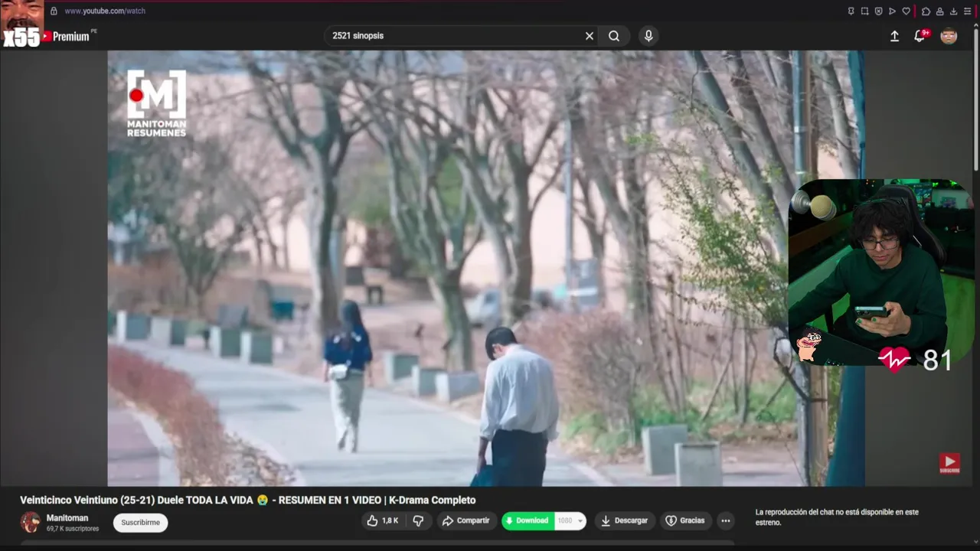Open the 1080 quality dropdown
The width and height of the screenshot is (980, 551).
[x=570, y=520]
